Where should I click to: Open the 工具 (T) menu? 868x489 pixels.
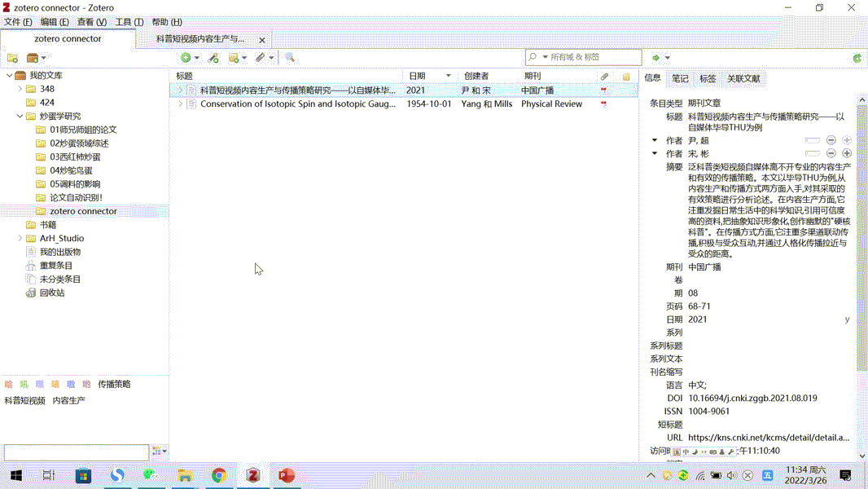tap(129, 22)
